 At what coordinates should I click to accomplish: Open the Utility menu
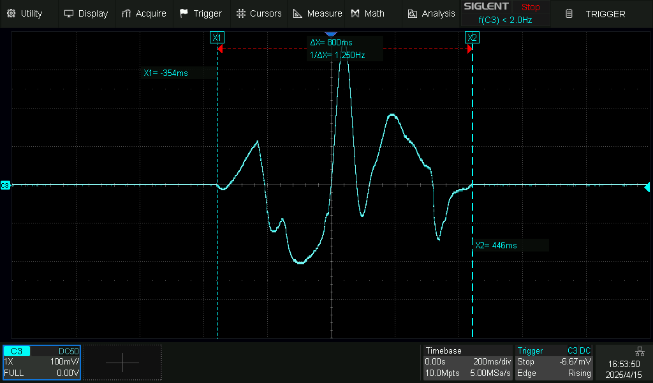[x=25, y=14]
